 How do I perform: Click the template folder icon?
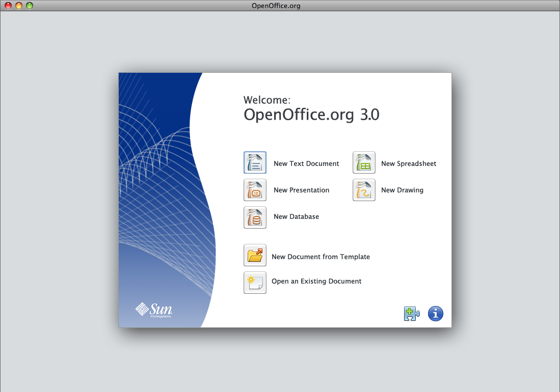click(255, 255)
